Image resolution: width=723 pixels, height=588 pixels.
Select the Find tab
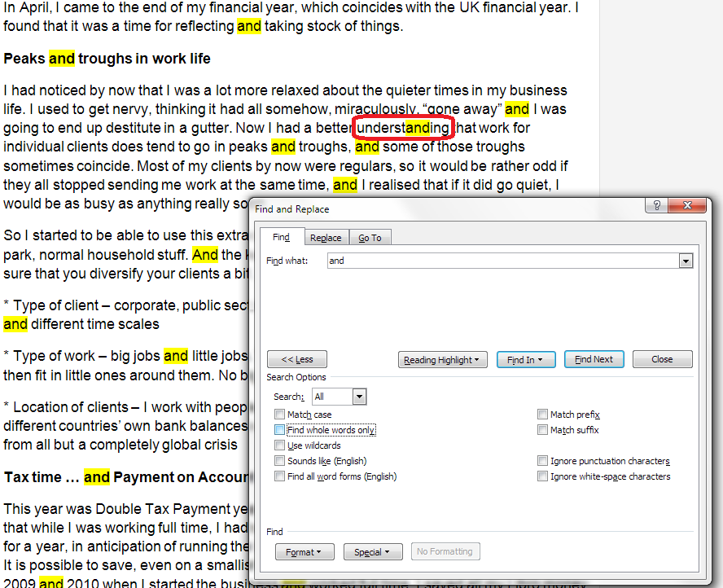(x=281, y=238)
